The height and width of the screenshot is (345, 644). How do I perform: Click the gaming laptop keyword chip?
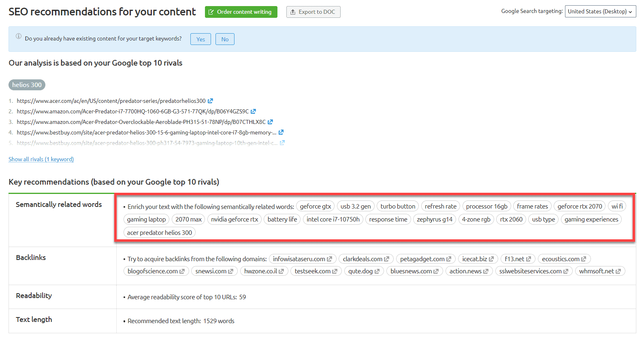click(146, 219)
